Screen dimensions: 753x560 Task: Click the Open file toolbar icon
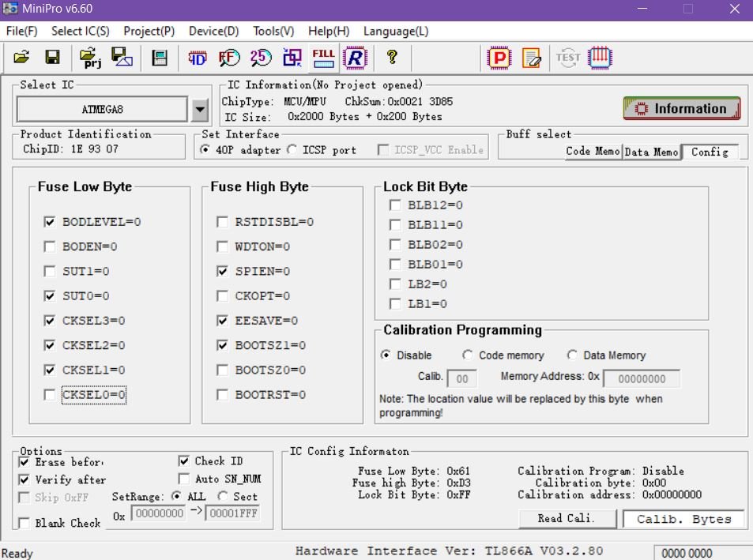21,58
